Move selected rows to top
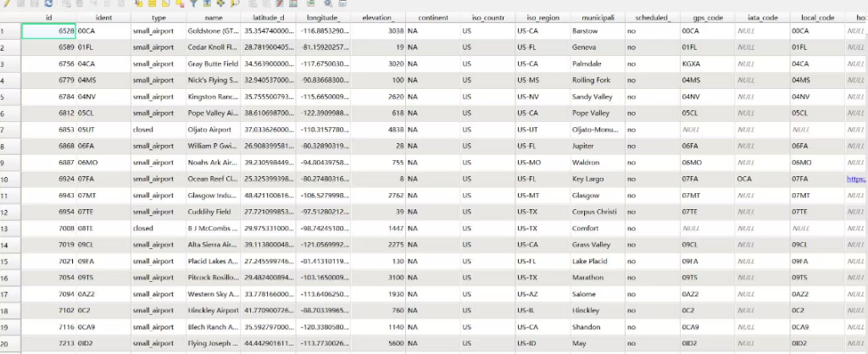 point(207,3)
